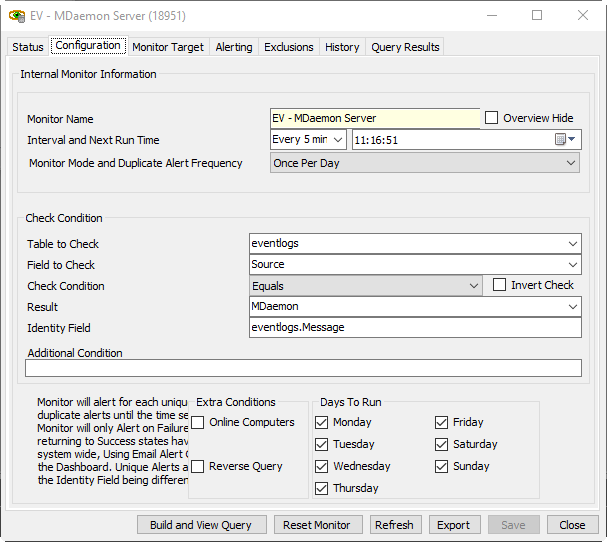The height and width of the screenshot is (542, 607).
Task: Uncheck Monday in Days To Run
Action: click(x=321, y=422)
